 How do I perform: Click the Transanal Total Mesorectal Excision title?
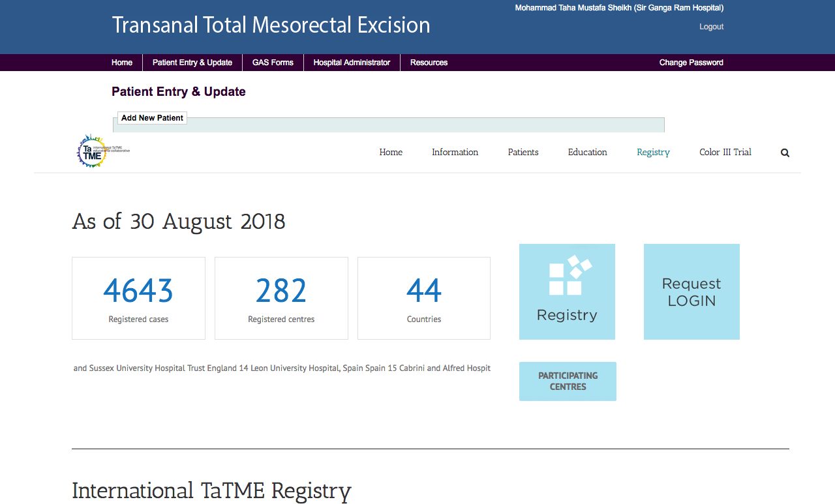[271, 25]
